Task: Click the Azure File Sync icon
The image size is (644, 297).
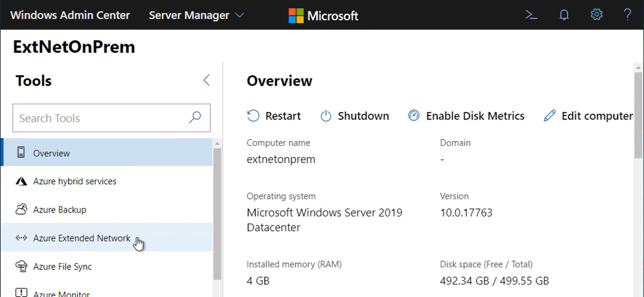Action: [x=20, y=267]
